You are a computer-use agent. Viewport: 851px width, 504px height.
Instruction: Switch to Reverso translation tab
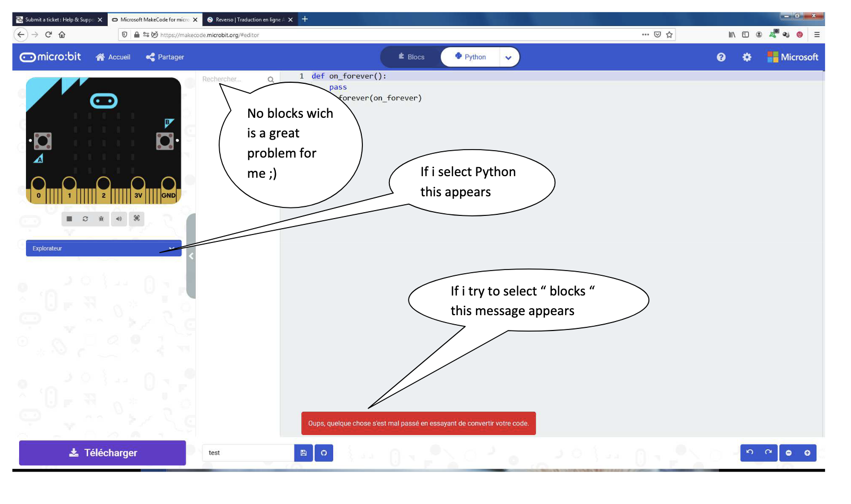[249, 20]
